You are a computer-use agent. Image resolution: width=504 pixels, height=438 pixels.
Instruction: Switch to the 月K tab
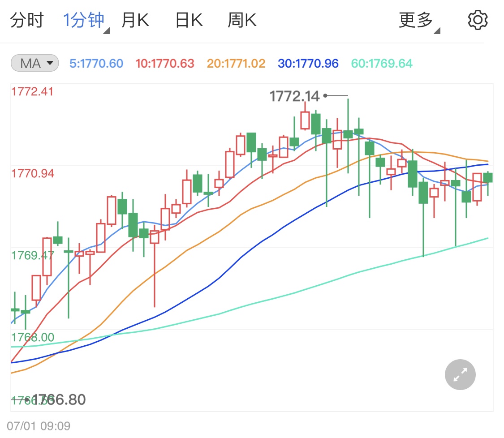tap(135, 20)
